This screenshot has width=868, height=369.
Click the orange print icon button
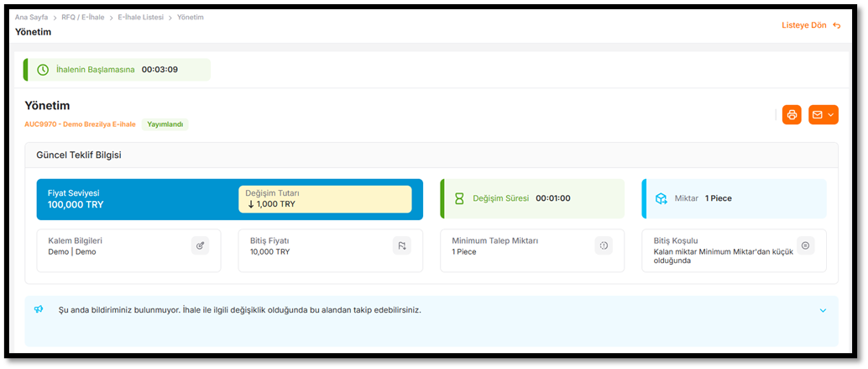click(x=791, y=115)
